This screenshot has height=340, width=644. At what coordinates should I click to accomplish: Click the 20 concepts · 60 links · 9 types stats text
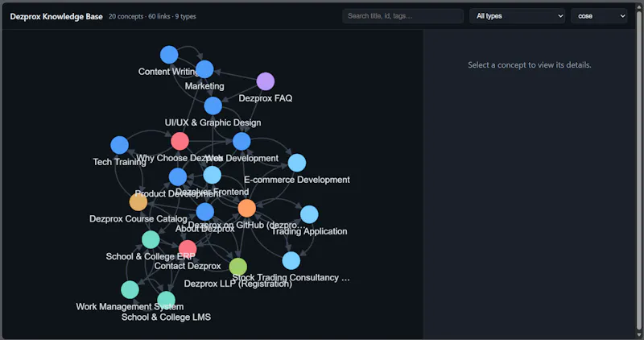click(x=152, y=16)
